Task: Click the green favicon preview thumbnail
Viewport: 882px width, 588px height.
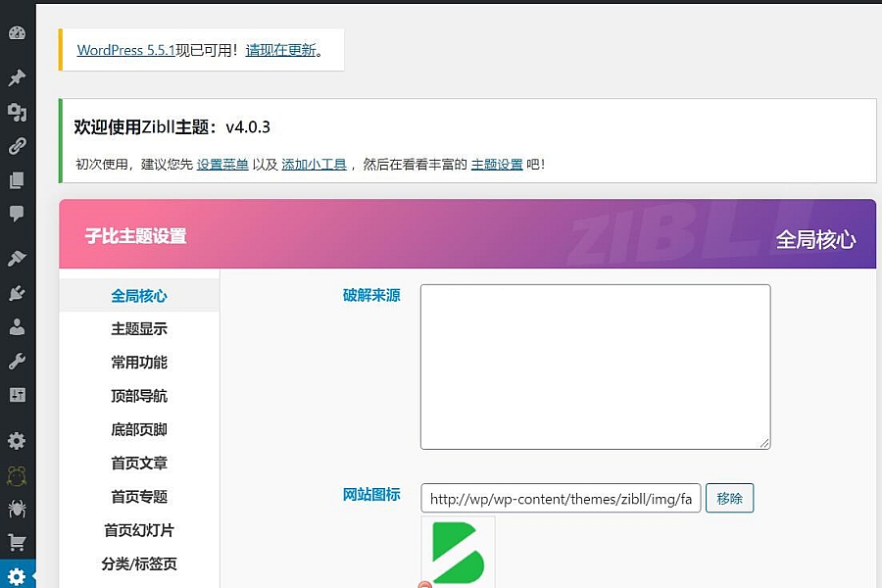Action: [x=458, y=552]
